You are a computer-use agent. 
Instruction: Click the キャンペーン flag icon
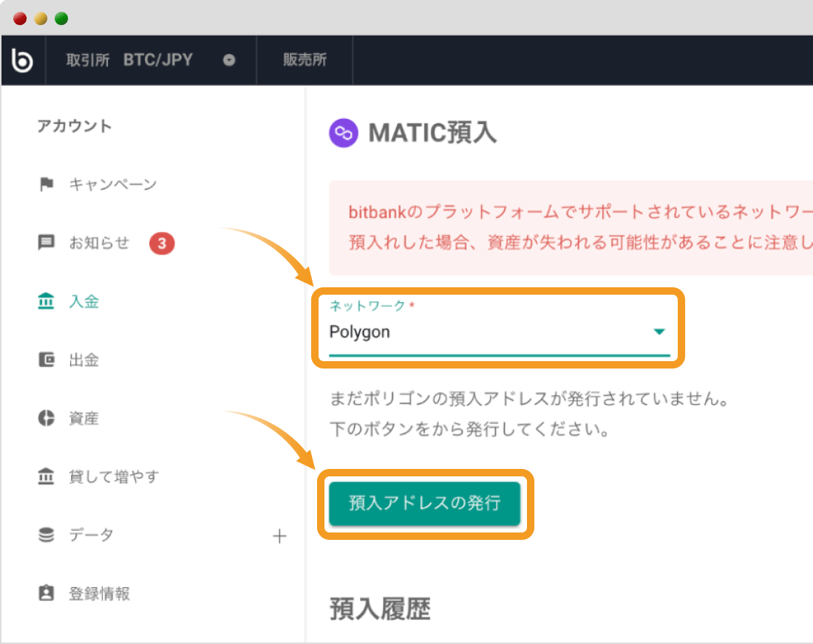pos(46,184)
